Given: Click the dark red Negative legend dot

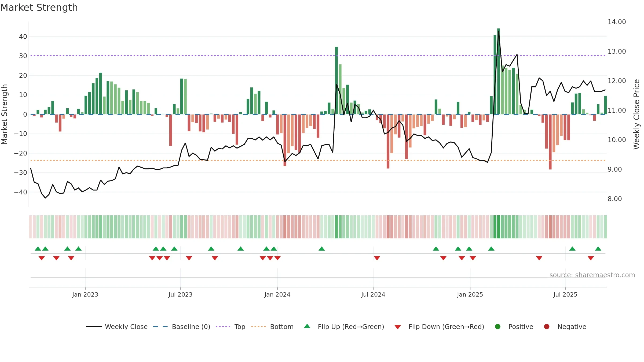Looking at the screenshot, I should [x=547, y=327].
